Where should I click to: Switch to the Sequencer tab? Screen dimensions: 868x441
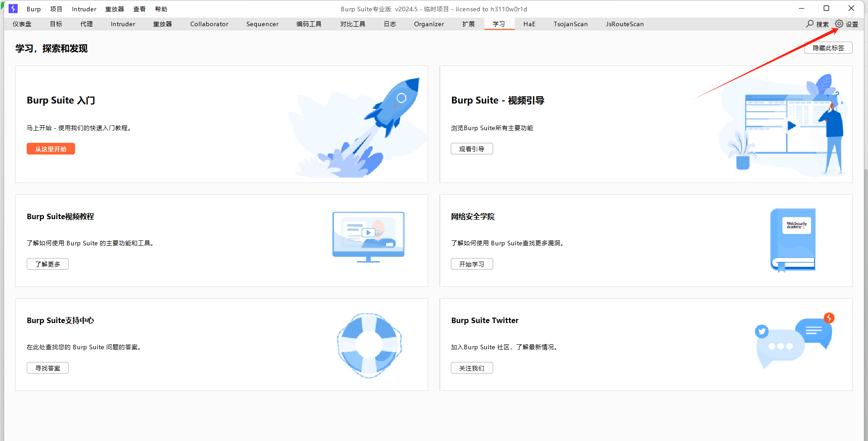pos(262,24)
